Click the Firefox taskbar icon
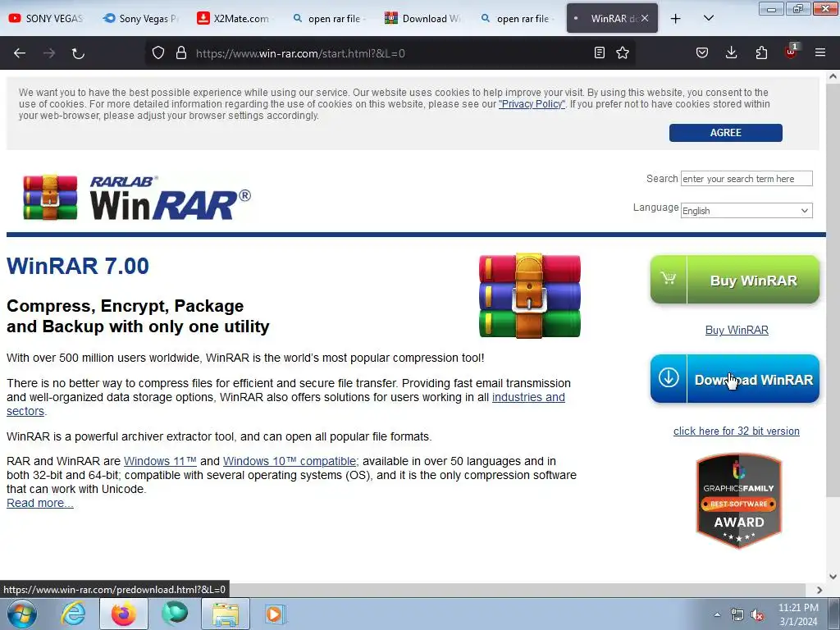 click(x=124, y=614)
